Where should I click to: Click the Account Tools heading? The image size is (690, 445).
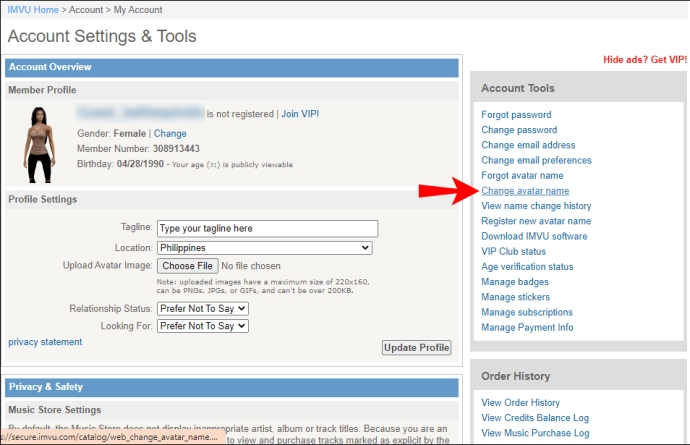click(x=518, y=88)
